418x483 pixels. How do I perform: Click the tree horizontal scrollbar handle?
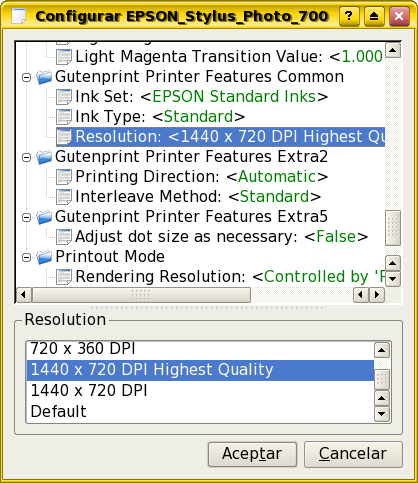tap(141, 295)
